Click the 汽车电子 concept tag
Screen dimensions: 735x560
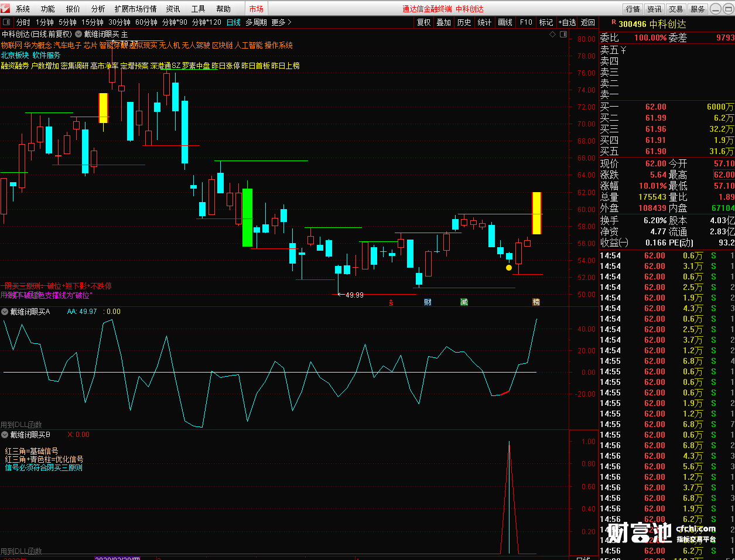click(x=67, y=45)
